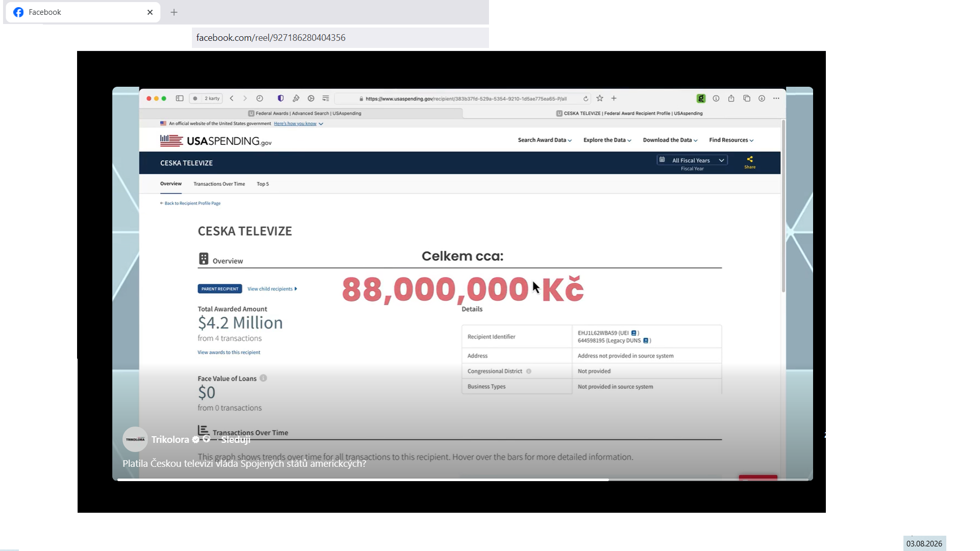Open the history clock icon in the video browser
Image resolution: width=980 pixels, height=551 pixels.
point(260,98)
